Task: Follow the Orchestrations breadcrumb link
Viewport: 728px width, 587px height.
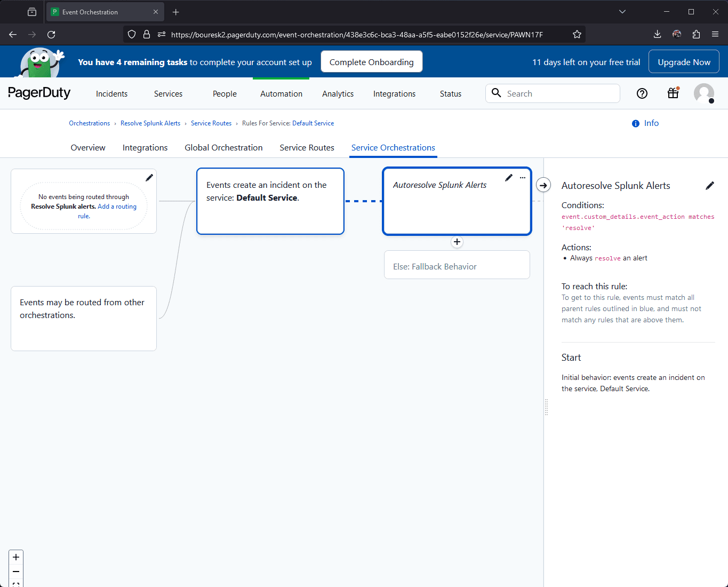Action: [x=89, y=123]
